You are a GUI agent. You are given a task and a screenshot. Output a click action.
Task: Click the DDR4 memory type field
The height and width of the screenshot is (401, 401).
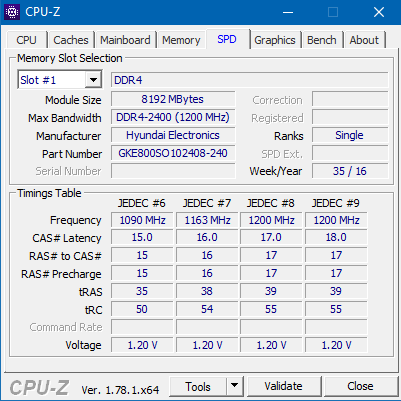[x=250, y=80]
